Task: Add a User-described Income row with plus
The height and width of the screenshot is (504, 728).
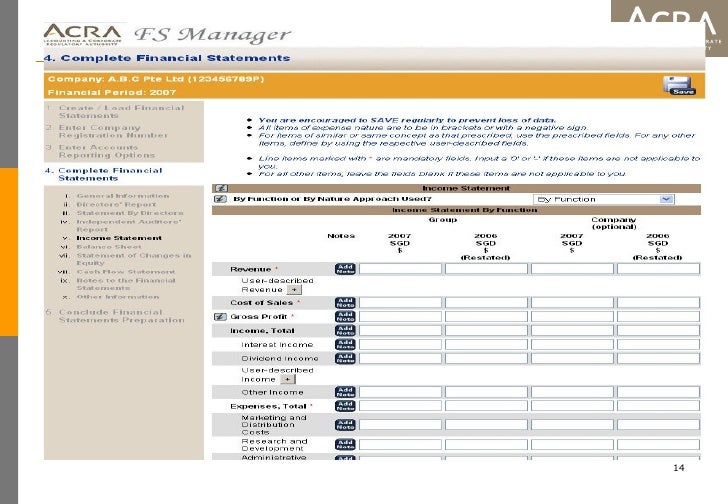Action: click(x=288, y=379)
